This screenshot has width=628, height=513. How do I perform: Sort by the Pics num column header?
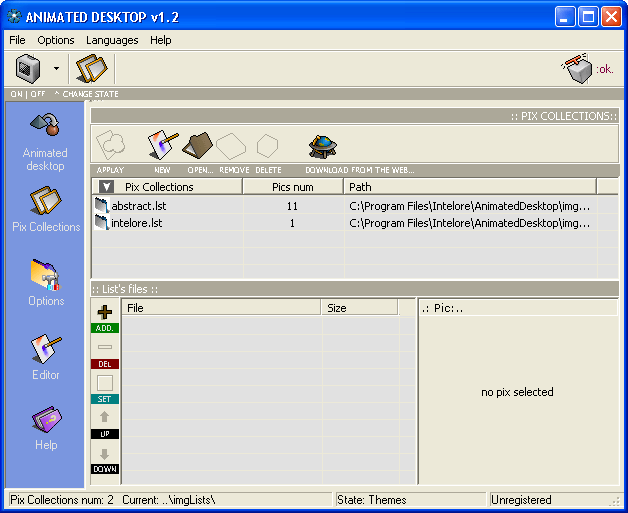(x=293, y=187)
